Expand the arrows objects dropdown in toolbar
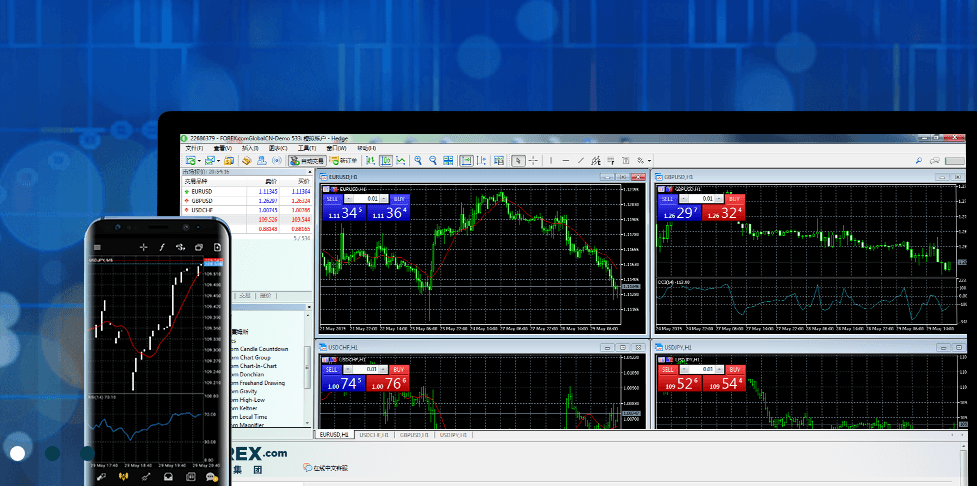 tap(649, 161)
